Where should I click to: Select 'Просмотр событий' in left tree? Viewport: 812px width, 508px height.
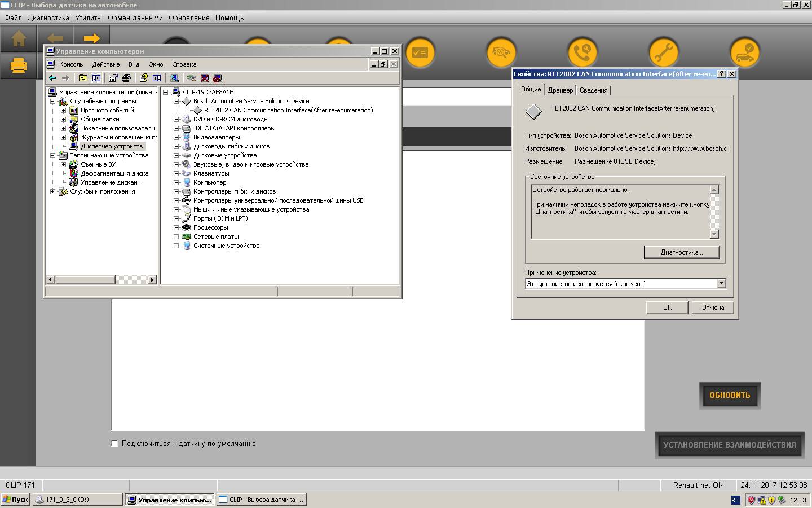[x=107, y=111]
